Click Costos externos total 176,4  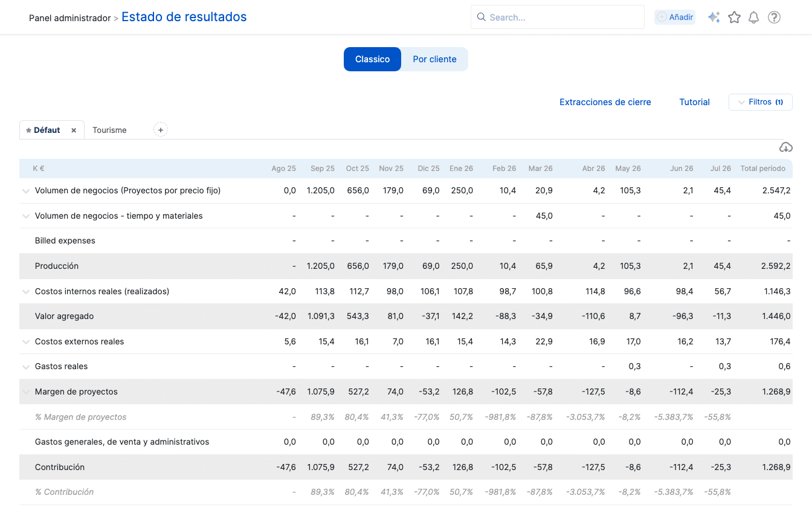click(x=780, y=341)
